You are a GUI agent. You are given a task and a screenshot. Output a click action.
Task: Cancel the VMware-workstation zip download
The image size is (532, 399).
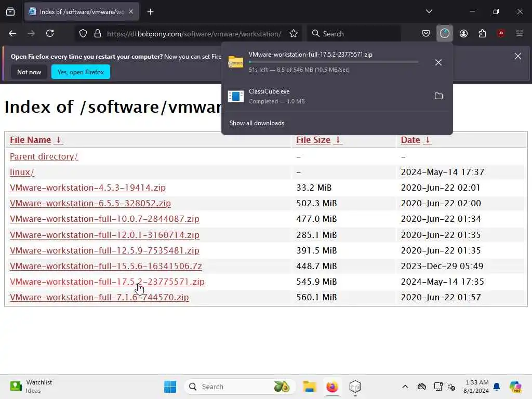438,62
